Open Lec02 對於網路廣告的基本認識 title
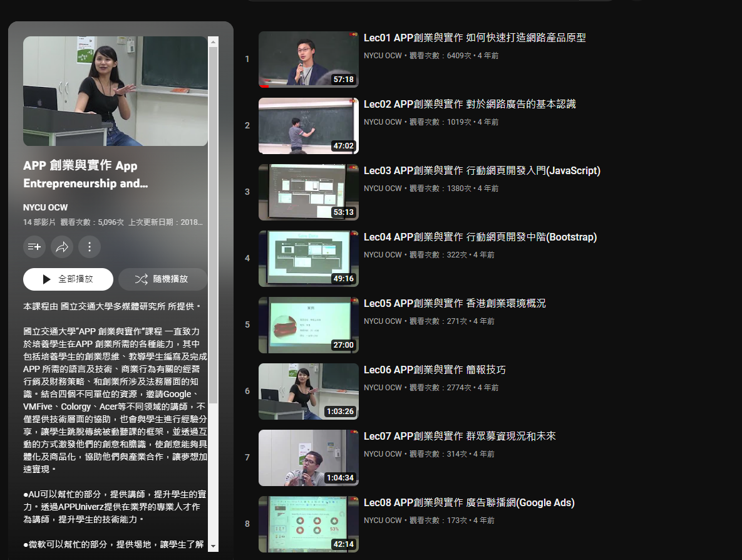The width and height of the screenshot is (742, 560). pos(470,105)
